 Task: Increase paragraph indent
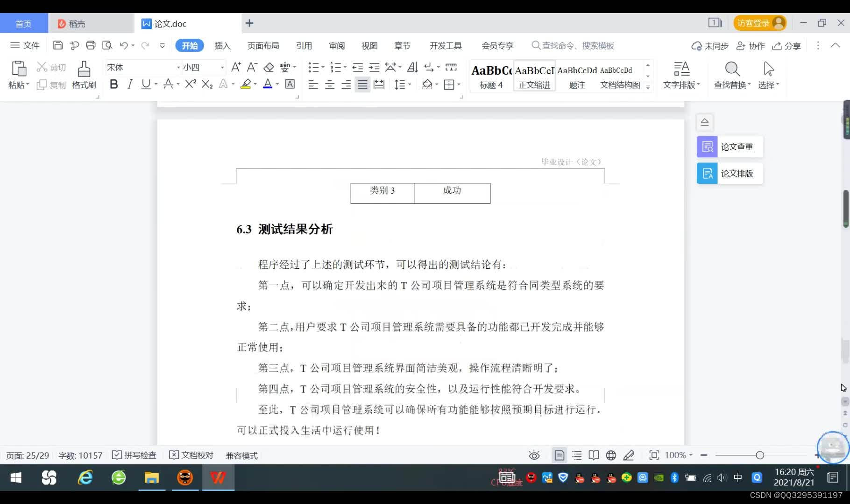pos(374,67)
